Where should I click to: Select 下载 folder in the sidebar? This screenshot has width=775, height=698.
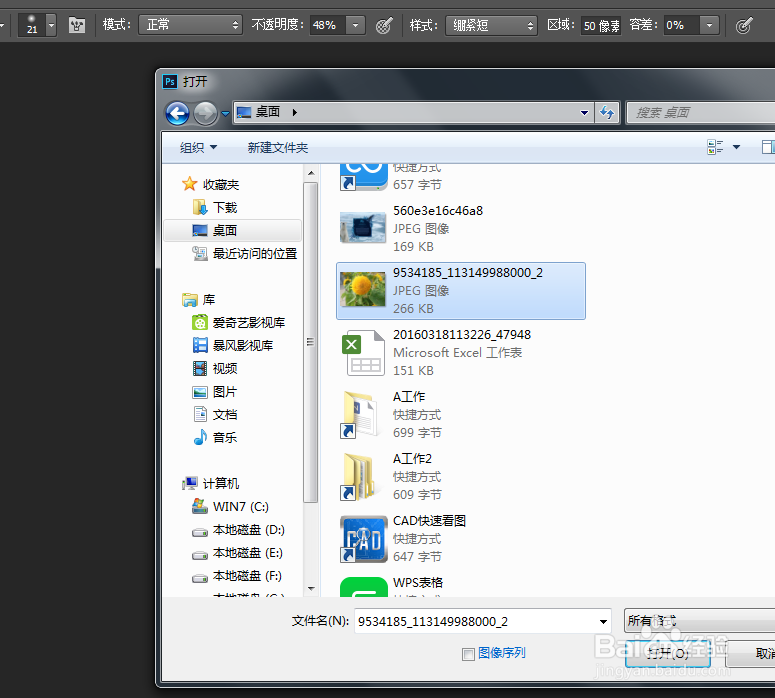(x=215, y=207)
